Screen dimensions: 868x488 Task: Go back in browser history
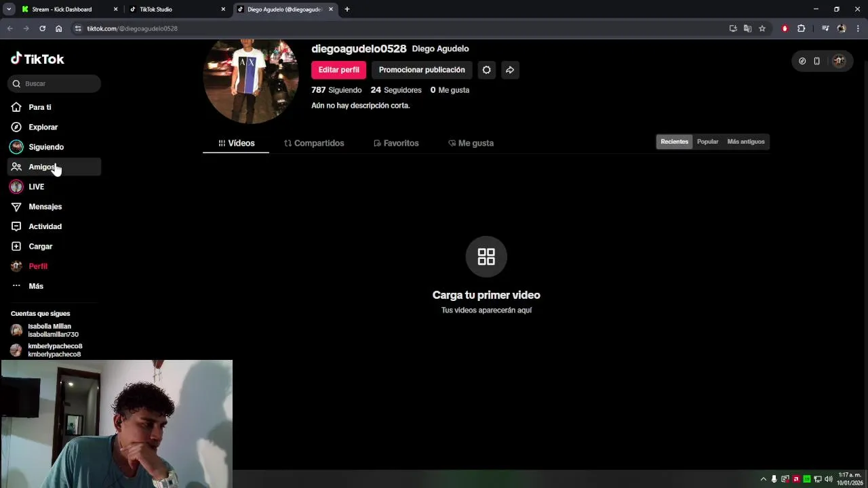[x=9, y=28]
